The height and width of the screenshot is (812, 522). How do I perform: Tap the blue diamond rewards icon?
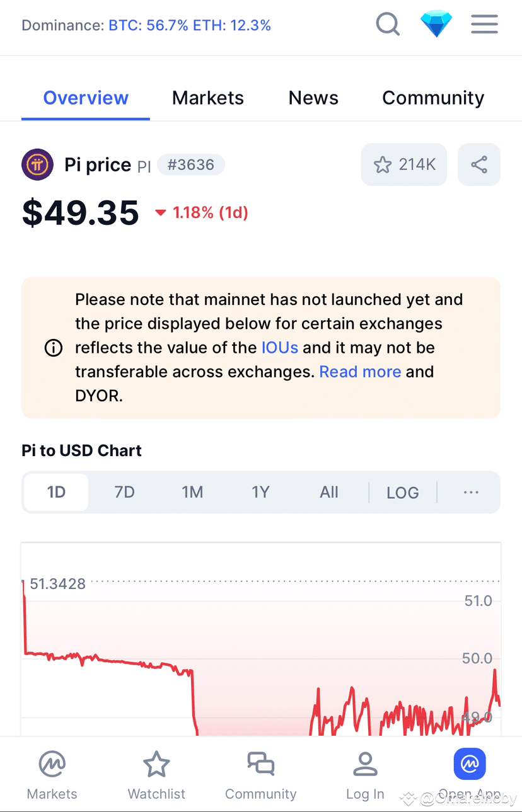coord(436,25)
